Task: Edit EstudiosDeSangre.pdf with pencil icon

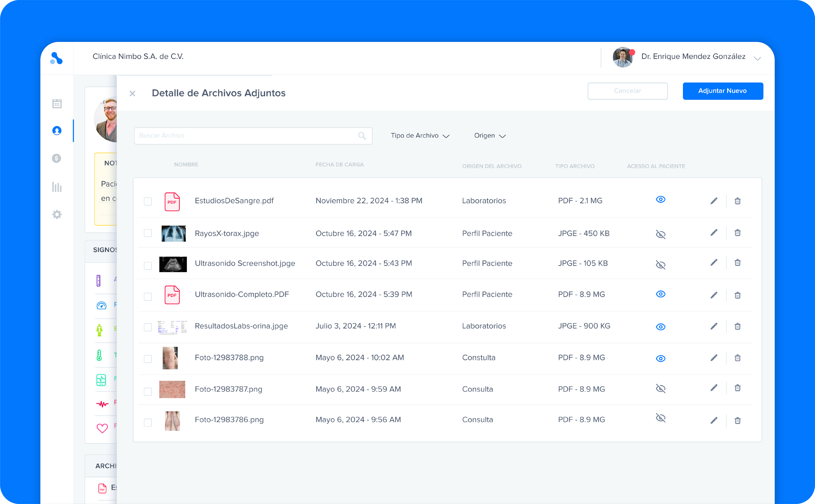Action: [714, 201]
